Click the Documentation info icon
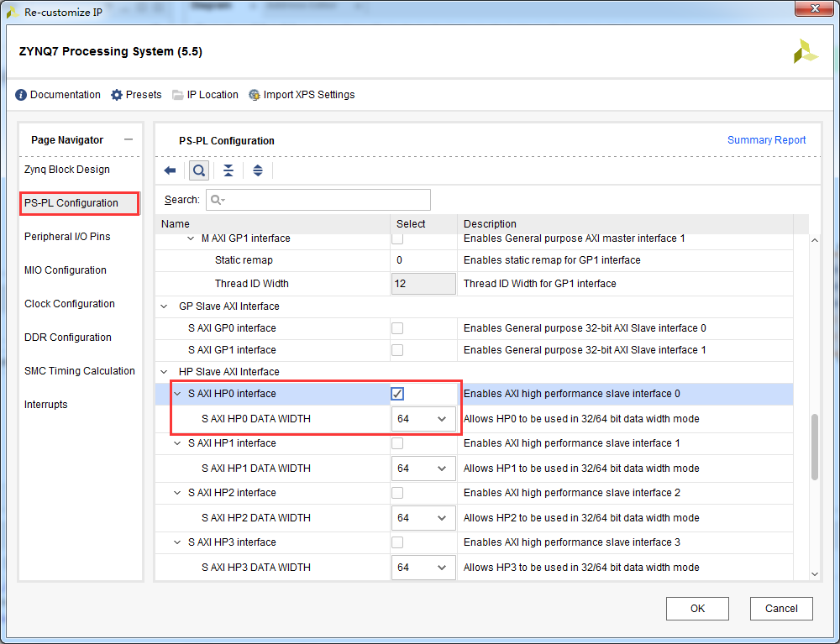840x644 pixels. (x=21, y=95)
